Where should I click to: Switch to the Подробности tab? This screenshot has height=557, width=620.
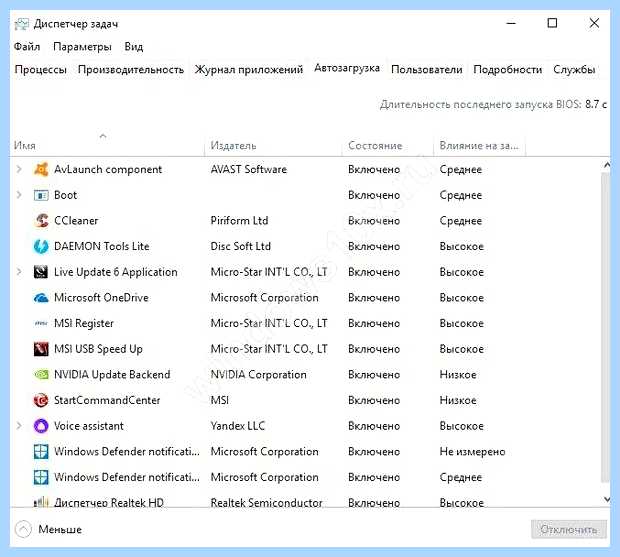(x=507, y=70)
